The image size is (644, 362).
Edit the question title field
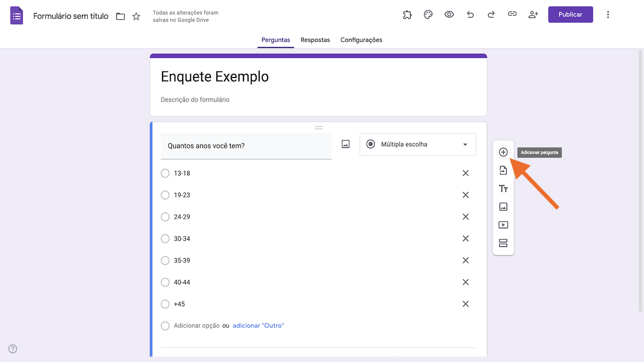click(x=246, y=146)
